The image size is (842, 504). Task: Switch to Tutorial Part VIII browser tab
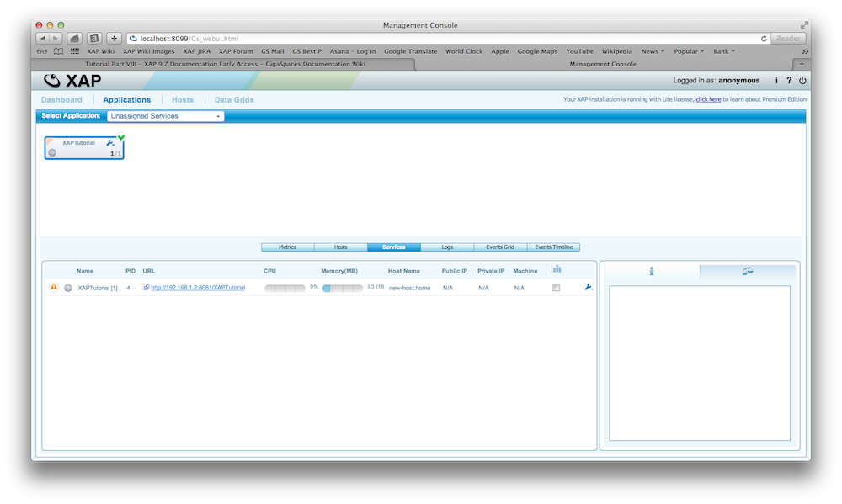coord(225,64)
